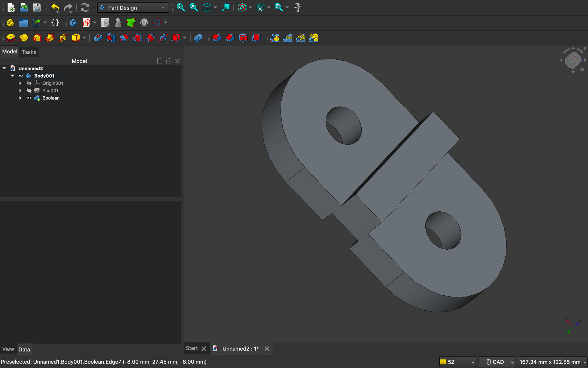Show or hide the Boolean feature
Viewport: 588px width, 368px height.
click(x=29, y=98)
